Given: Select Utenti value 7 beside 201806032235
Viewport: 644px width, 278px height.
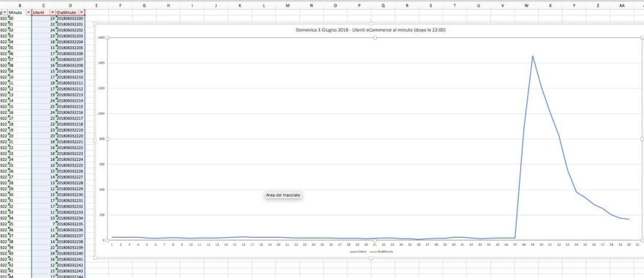Looking at the screenshot, I should 43,224.
